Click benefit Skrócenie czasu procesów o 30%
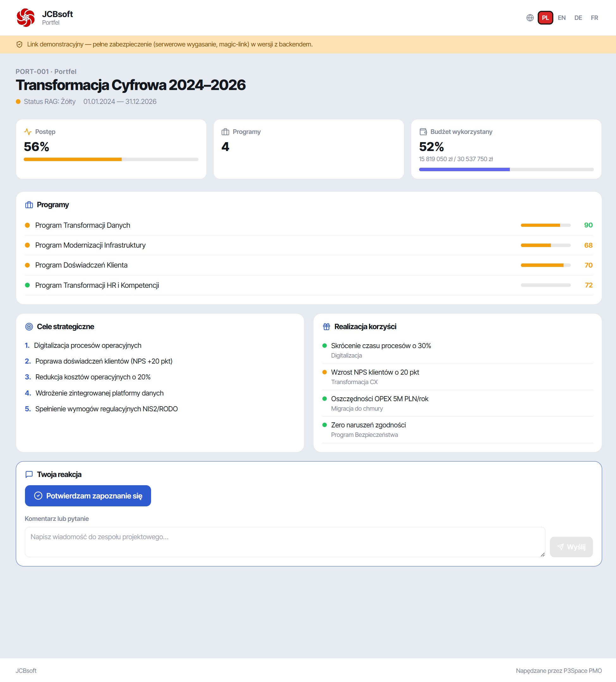The width and height of the screenshot is (616, 682). [x=381, y=345]
